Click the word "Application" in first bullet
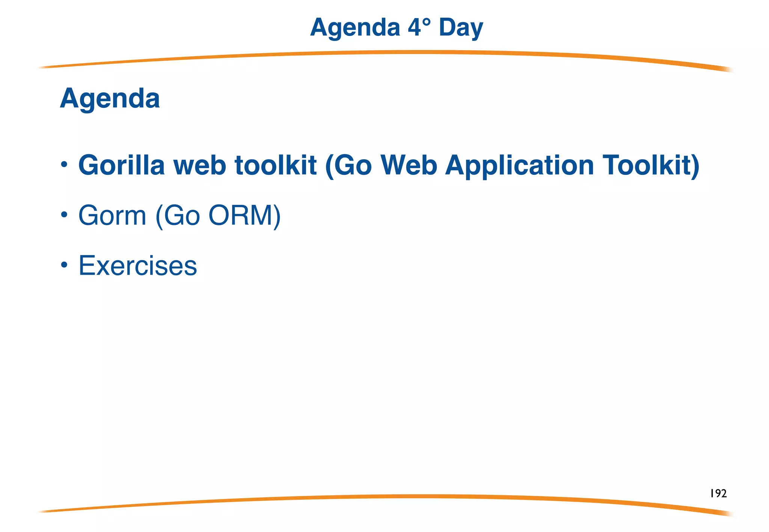769x532 pixels. [x=520, y=165]
